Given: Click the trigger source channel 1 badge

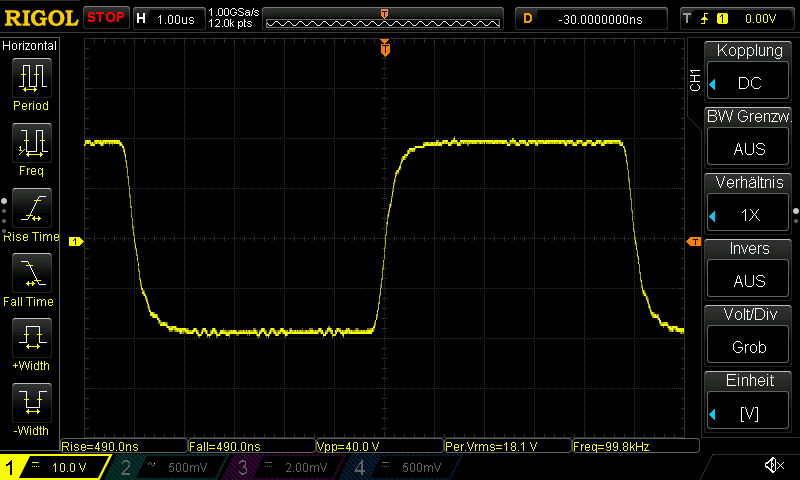Looking at the screenshot, I should point(722,19).
